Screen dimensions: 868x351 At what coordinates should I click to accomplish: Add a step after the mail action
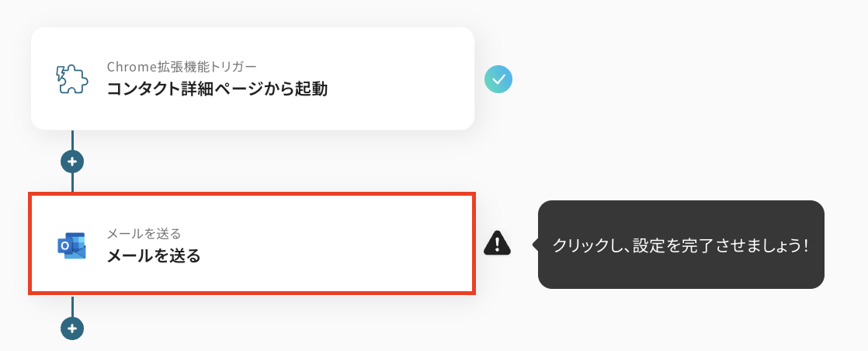[72, 328]
